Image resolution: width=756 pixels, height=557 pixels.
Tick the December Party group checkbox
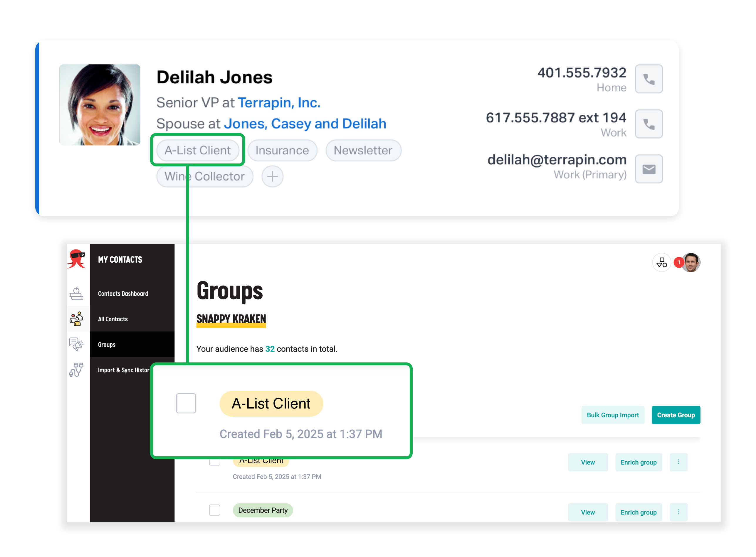pyautogui.click(x=214, y=510)
